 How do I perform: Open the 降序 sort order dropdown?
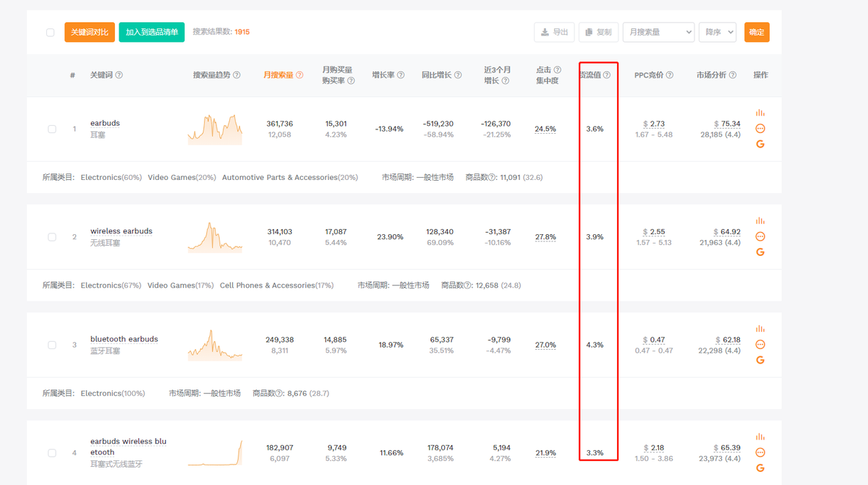pyautogui.click(x=717, y=32)
